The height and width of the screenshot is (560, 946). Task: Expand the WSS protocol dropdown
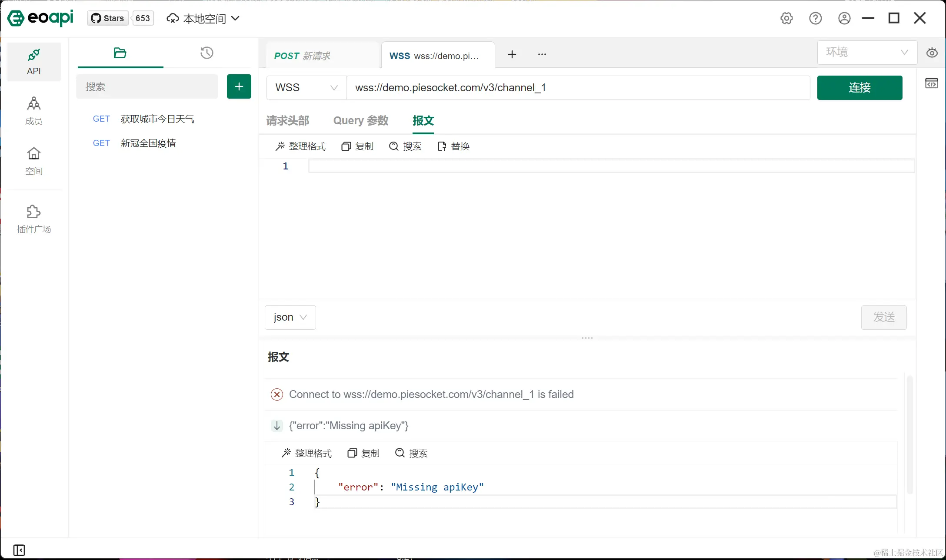coord(306,88)
